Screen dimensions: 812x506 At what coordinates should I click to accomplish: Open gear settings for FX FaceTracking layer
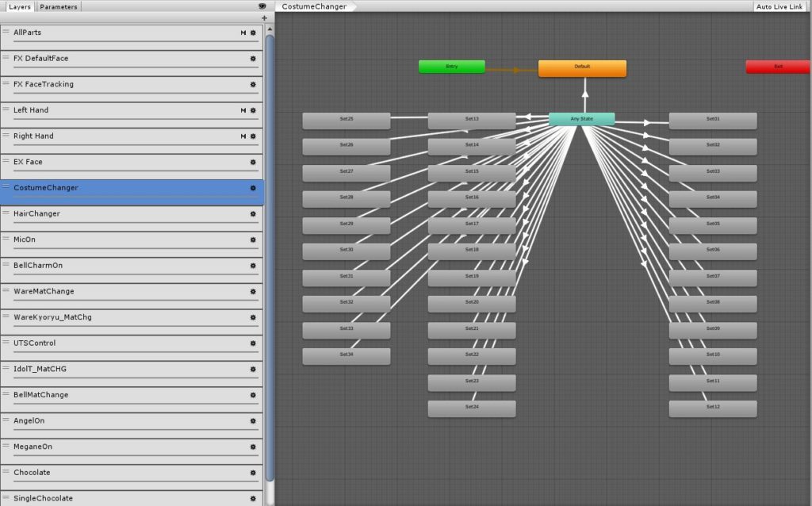click(253, 84)
